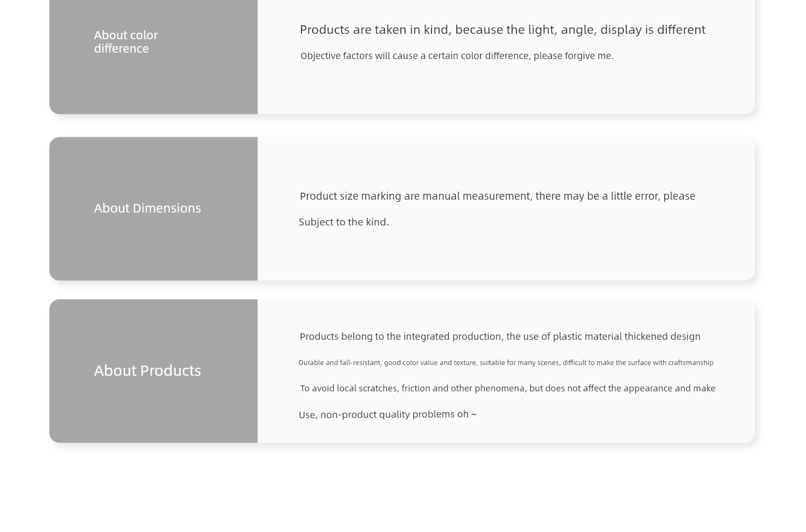Click the words "appearance and make"
This screenshot has width=806, height=532.
(669, 388)
